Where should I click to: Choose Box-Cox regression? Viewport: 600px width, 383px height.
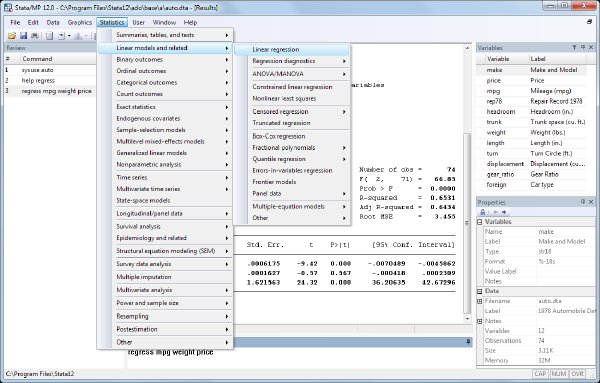click(292, 136)
